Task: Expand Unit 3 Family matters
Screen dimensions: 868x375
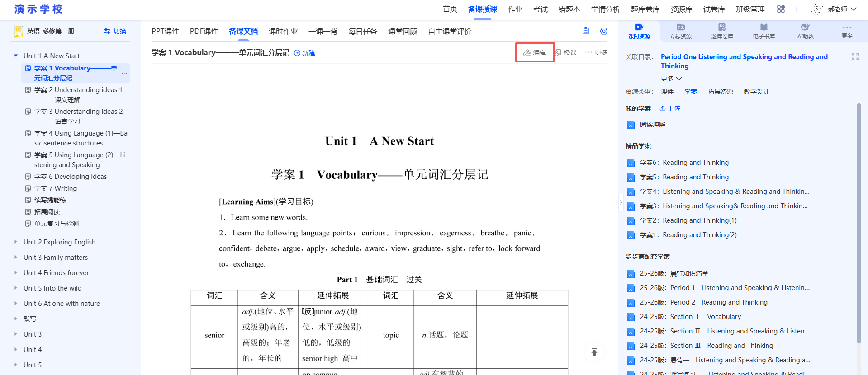Action: (16, 257)
